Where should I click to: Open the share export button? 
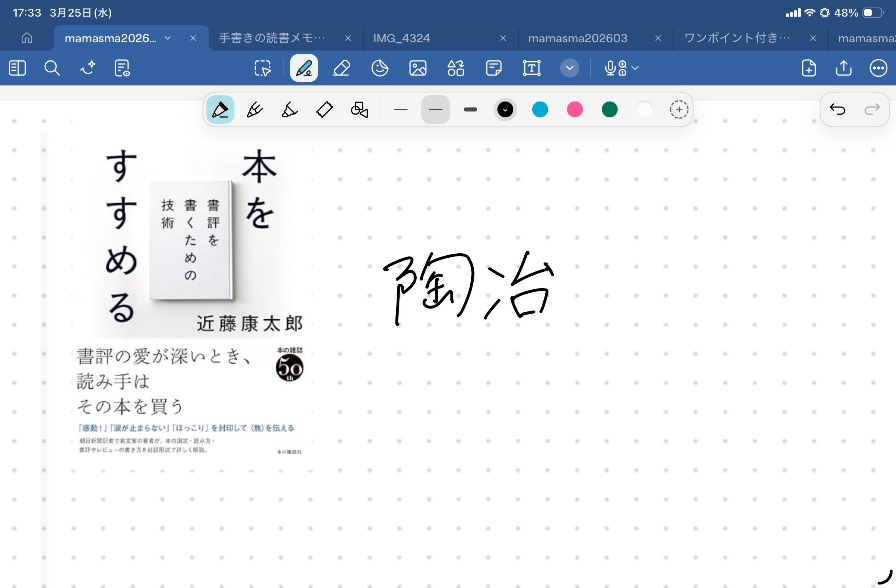pos(843,68)
